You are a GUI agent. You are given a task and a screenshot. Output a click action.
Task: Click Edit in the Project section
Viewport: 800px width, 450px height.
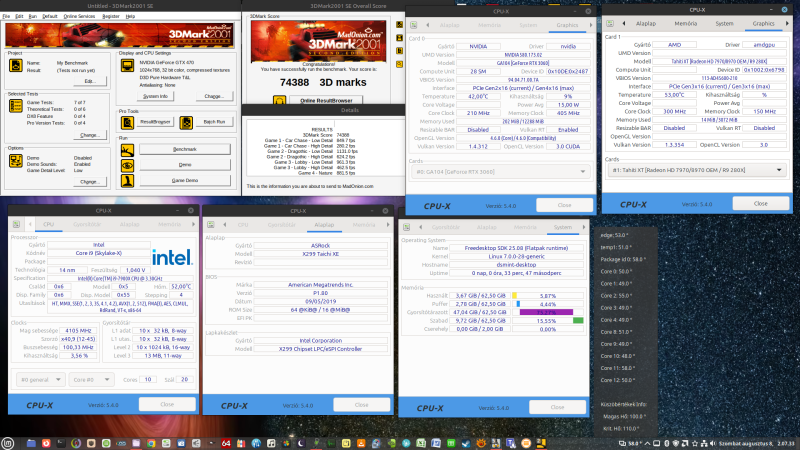tap(90, 81)
